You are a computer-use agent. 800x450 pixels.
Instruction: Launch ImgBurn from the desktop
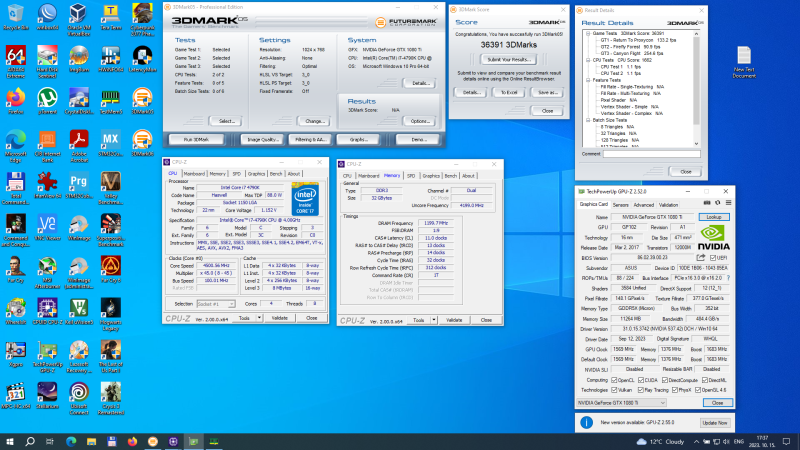79,59
